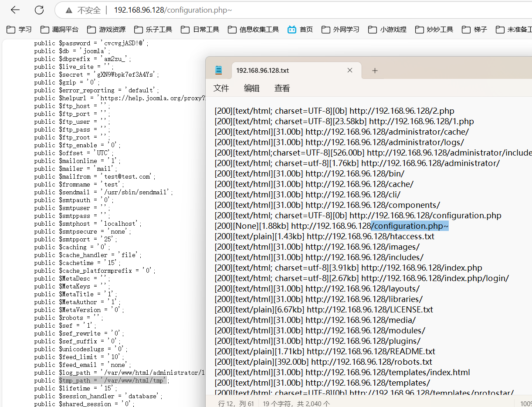Click the $mailfrom line in browser page
This screenshot has height=407, width=532.
point(95,176)
